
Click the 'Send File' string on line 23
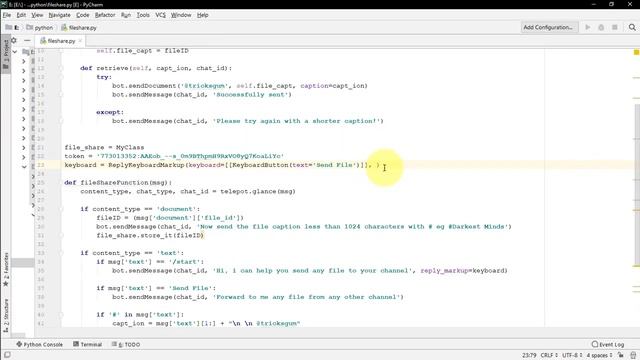[335, 165]
